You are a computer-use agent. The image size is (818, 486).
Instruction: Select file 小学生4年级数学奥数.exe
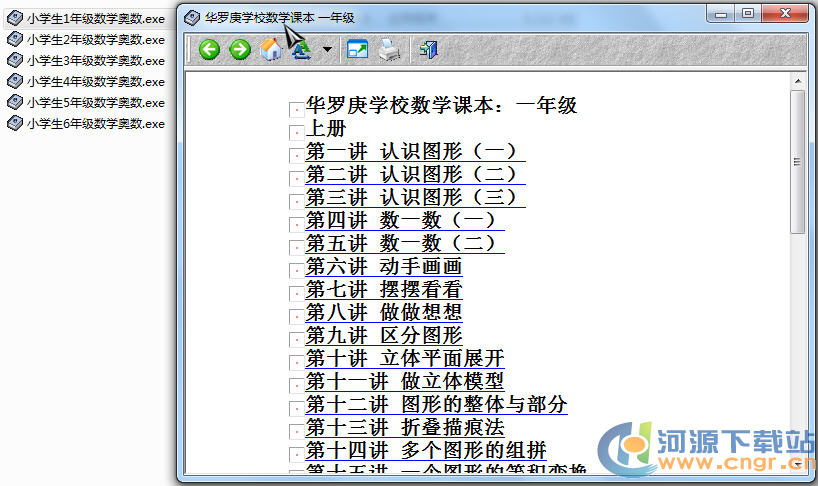(x=87, y=82)
